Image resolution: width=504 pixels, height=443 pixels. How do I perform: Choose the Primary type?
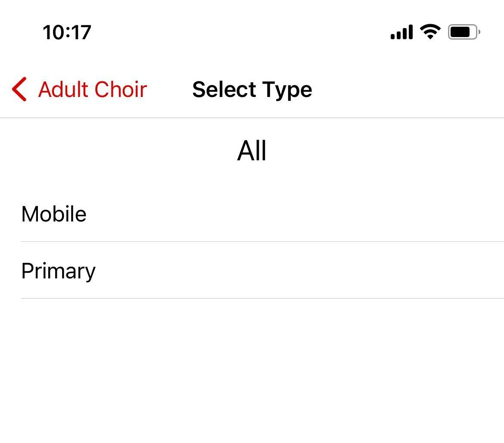coord(59,271)
